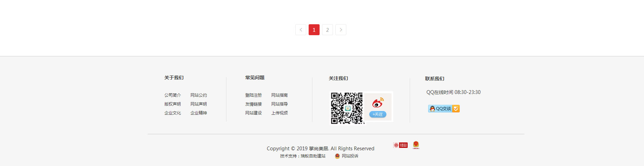Open page 2 in pagination
The image size is (644, 166).
click(x=327, y=30)
